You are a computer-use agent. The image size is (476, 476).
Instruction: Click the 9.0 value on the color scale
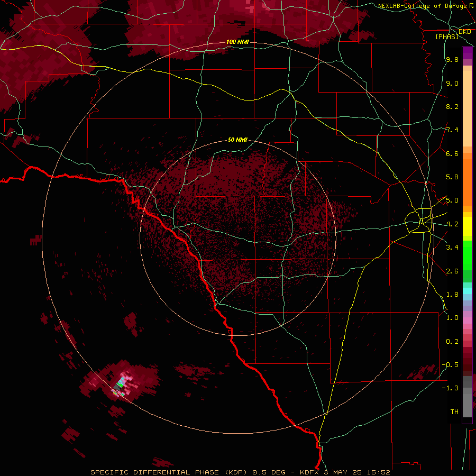point(452,83)
